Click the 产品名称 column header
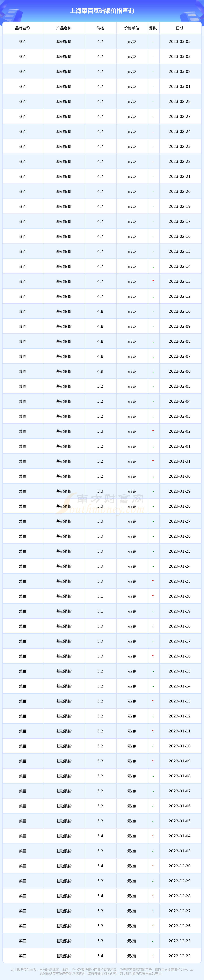Image resolution: width=204 pixels, height=980 pixels. pos(64,28)
